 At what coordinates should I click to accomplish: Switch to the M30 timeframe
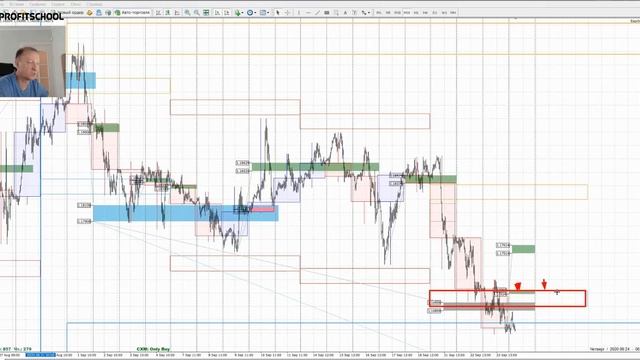coord(407,13)
